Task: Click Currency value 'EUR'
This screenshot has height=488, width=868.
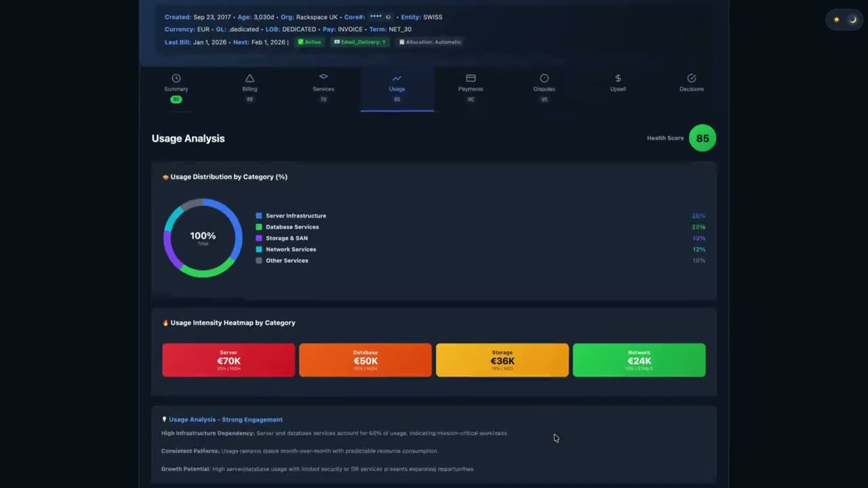Action: [x=203, y=29]
